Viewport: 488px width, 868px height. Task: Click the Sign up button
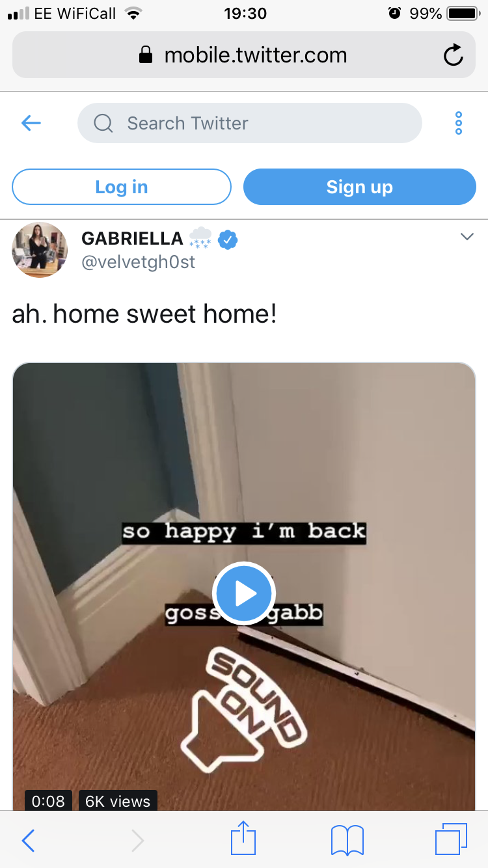(x=360, y=187)
